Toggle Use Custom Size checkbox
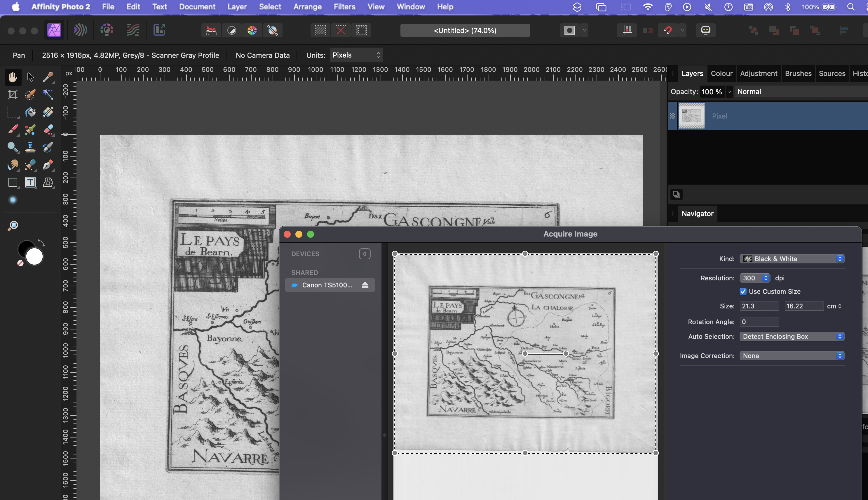Viewport: 868px width, 500px height. pyautogui.click(x=743, y=291)
